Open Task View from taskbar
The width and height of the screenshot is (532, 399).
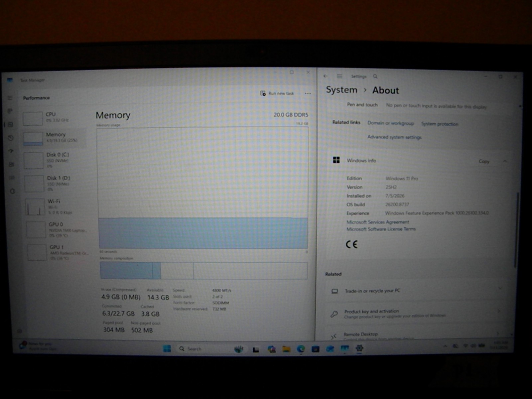(255, 349)
